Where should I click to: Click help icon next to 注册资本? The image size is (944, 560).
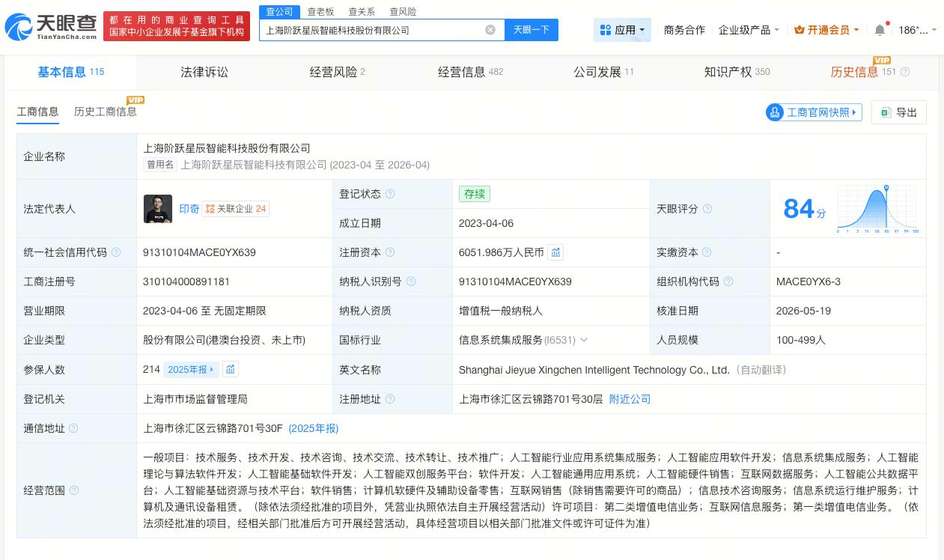pyautogui.click(x=390, y=252)
